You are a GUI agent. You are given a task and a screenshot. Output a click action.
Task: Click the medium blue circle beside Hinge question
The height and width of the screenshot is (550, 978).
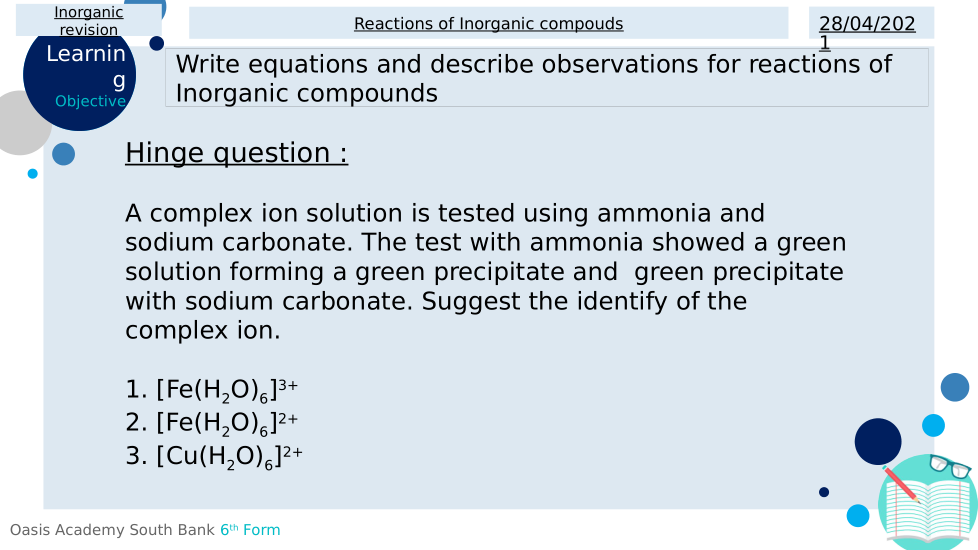(x=63, y=154)
